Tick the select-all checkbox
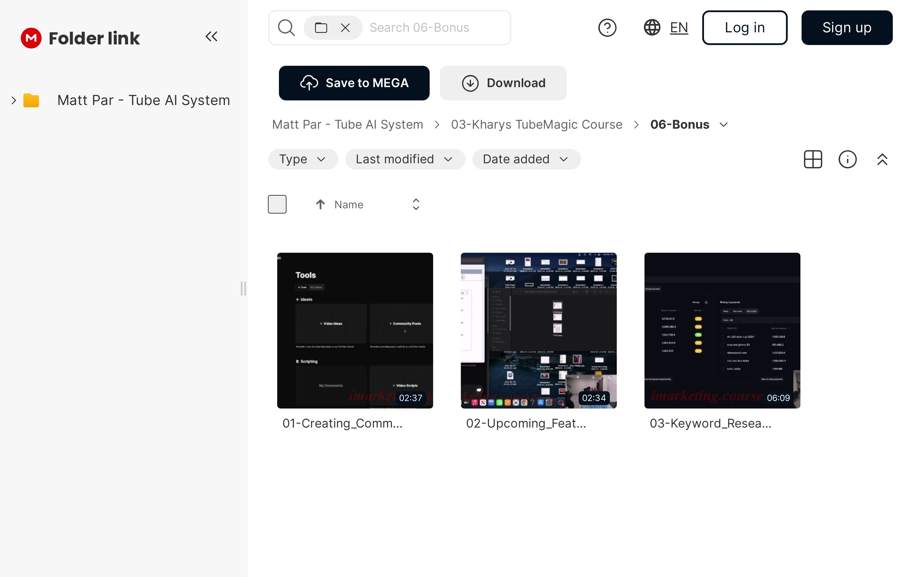 pos(277,204)
